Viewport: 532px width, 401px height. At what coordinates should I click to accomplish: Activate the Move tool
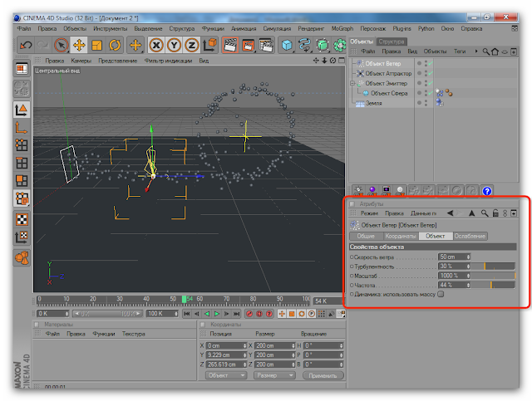(x=79, y=45)
